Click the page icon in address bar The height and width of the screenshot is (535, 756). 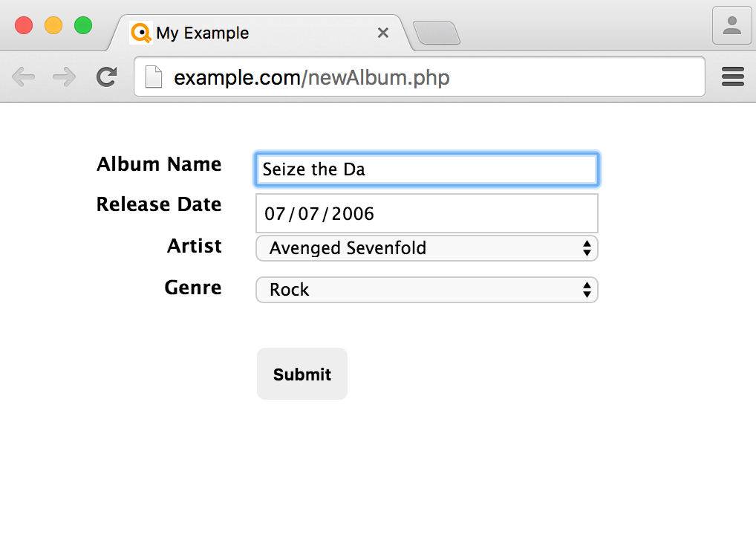click(153, 77)
